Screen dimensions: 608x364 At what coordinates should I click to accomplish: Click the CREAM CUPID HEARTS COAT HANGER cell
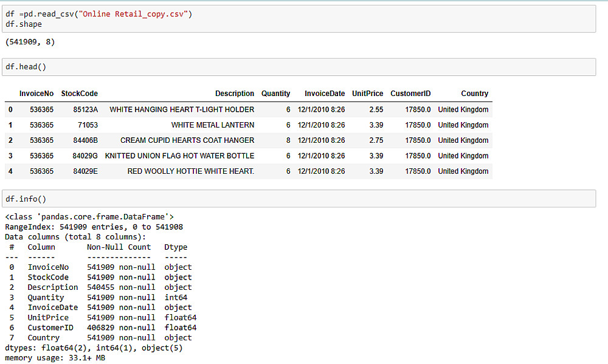click(x=187, y=140)
